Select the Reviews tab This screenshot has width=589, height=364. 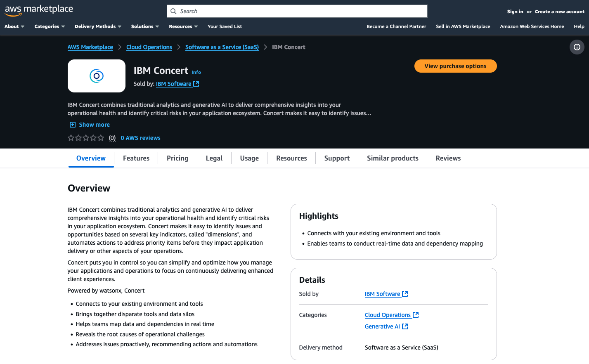click(x=448, y=158)
